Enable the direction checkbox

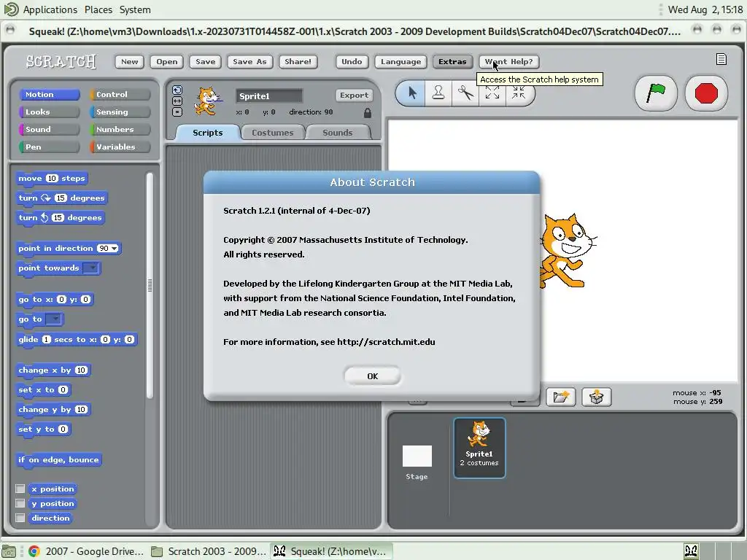[20, 518]
